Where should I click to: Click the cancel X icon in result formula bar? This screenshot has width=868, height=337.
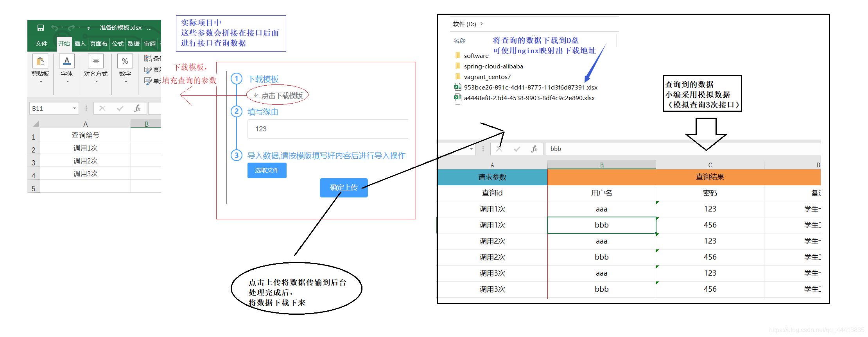click(499, 149)
